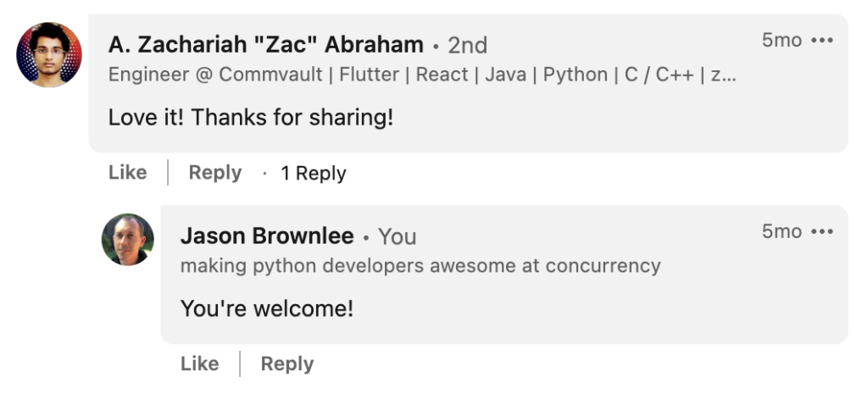This screenshot has width=868, height=399.
Task: Collapse the "1 Reply" thread
Action: [x=314, y=174]
